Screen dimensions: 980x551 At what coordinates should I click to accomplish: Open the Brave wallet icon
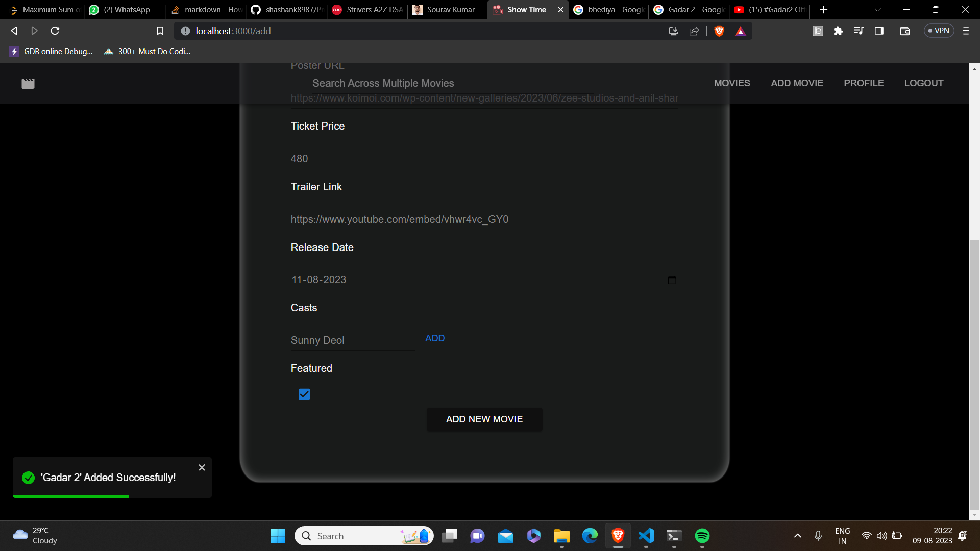(x=904, y=31)
